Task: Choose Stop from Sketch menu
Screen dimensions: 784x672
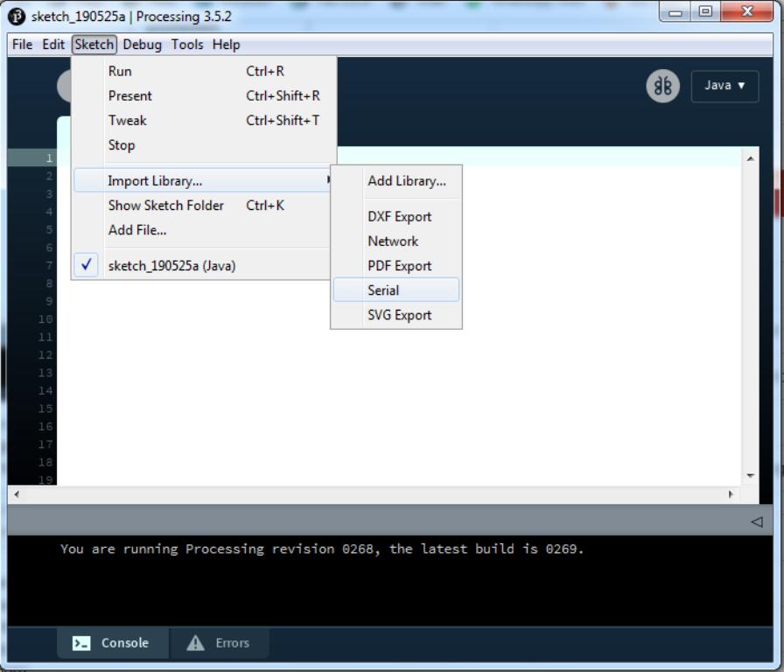Action: point(205,145)
